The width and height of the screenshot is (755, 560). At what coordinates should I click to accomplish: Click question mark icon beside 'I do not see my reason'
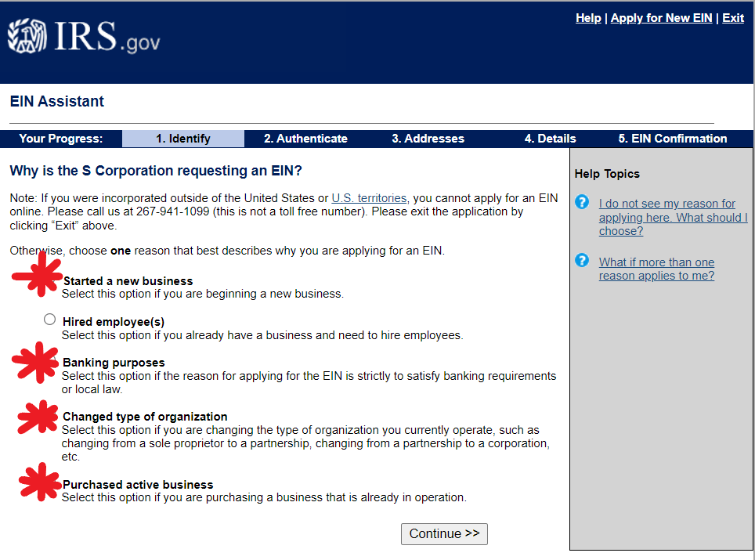[582, 202]
